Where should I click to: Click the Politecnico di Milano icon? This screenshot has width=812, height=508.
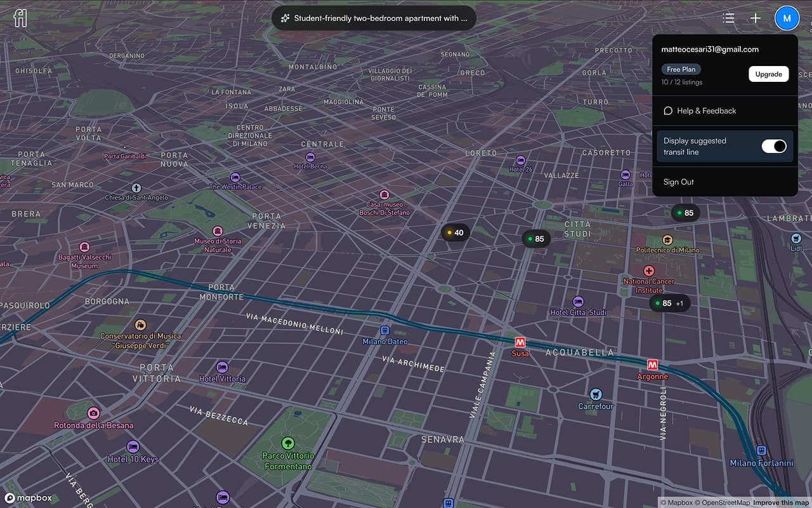pyautogui.click(x=667, y=240)
